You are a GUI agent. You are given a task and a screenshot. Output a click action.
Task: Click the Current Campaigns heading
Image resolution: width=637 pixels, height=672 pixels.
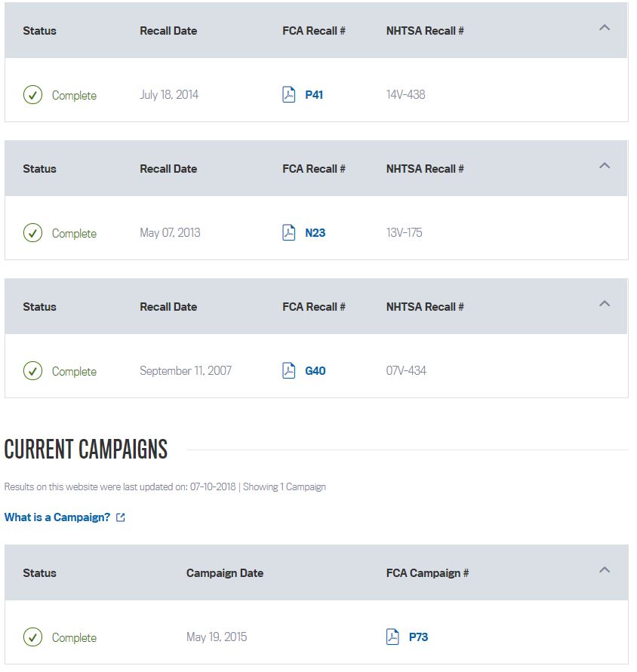coord(86,450)
